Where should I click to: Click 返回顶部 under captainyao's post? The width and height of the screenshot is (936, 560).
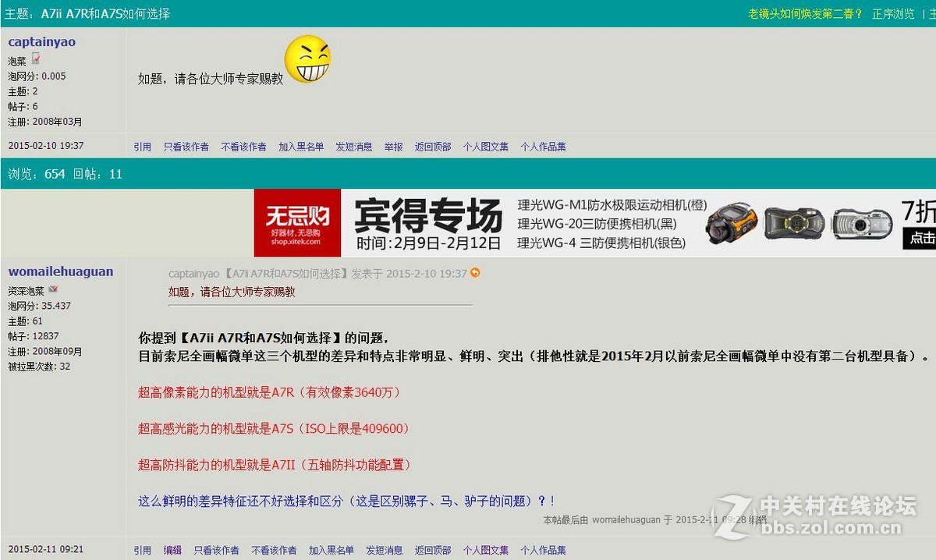pos(433,147)
